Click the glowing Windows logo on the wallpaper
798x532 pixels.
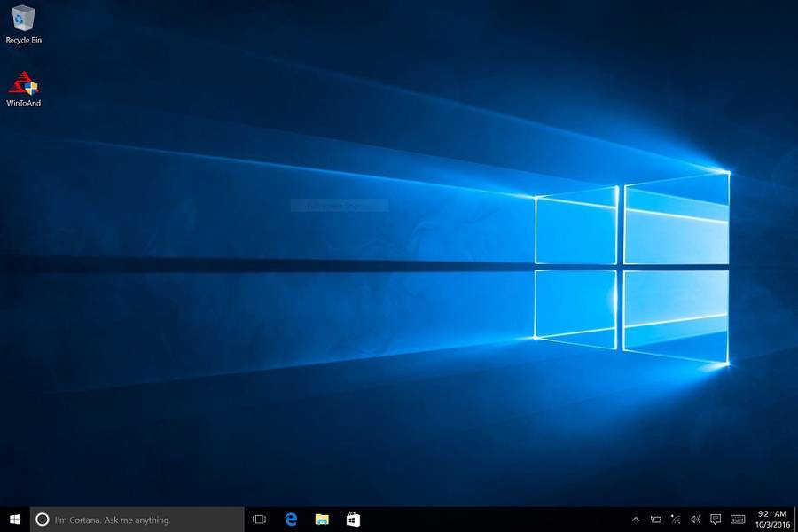632,266
